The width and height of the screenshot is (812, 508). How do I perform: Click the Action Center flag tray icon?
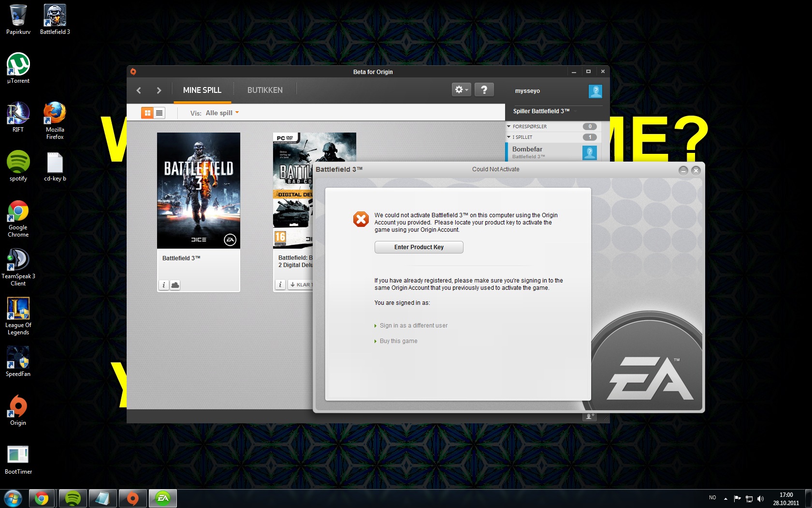(737, 498)
